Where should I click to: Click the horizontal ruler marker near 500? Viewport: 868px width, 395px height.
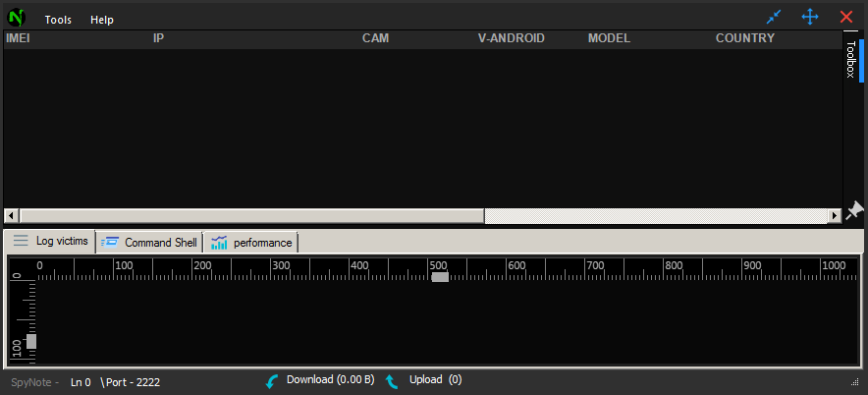point(440,277)
